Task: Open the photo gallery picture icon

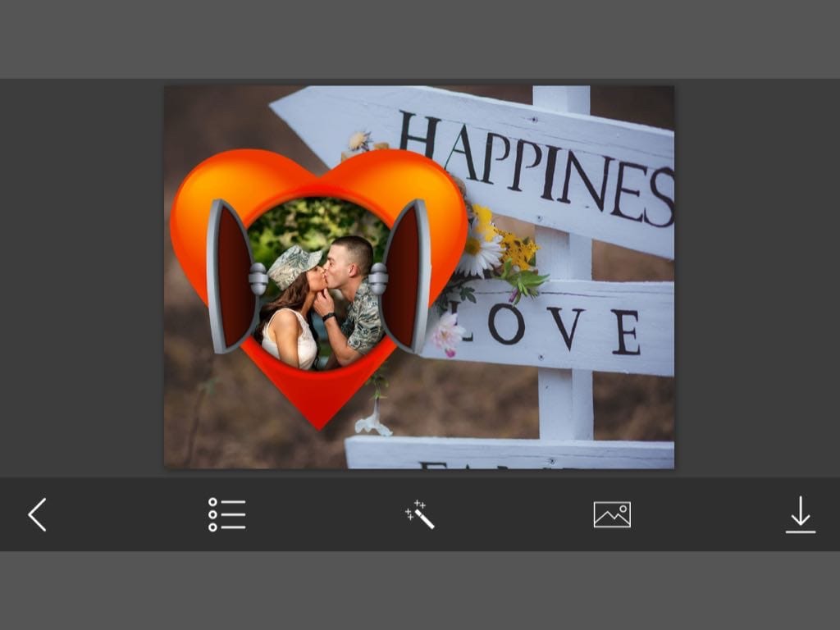Action: [612, 514]
